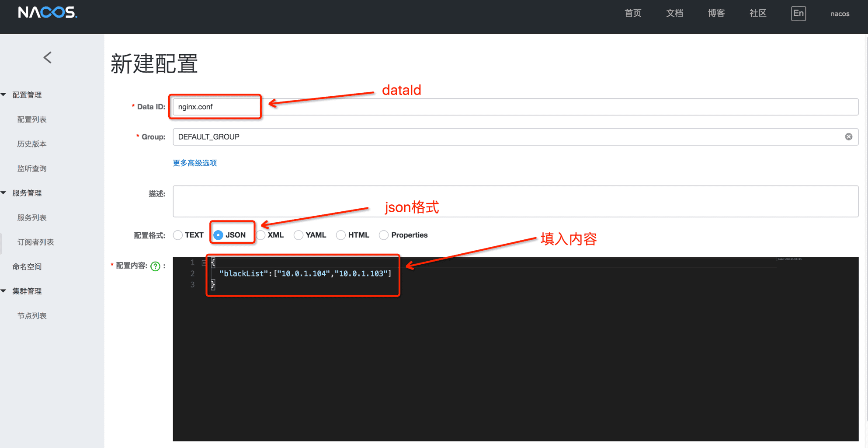The image size is (868, 448).
Task: Select XML format radio button
Action: [x=261, y=235]
